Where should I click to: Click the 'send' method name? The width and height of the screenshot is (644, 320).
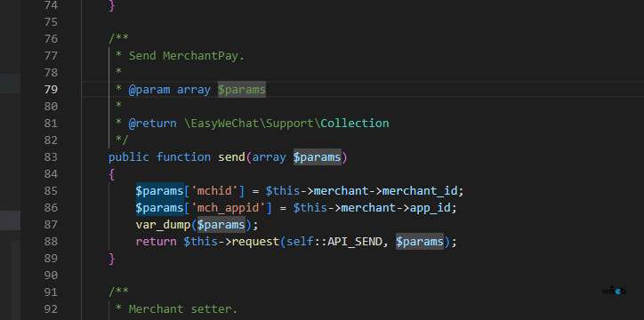click(231, 157)
